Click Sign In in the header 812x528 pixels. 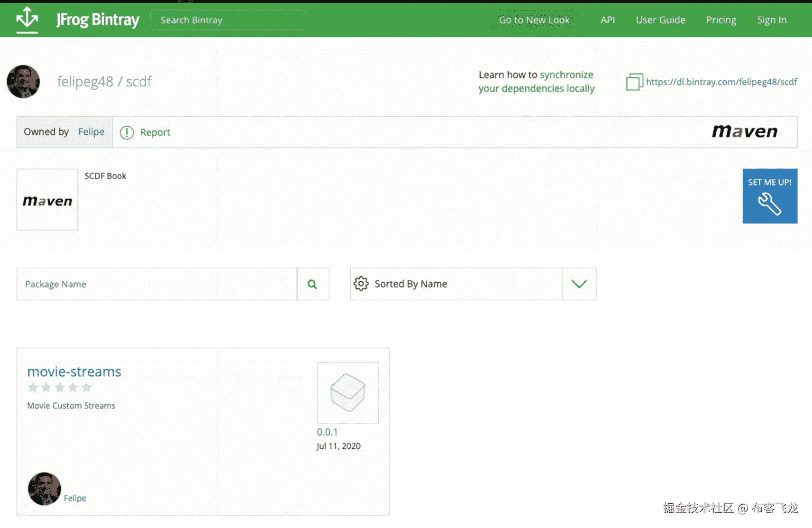coord(772,20)
